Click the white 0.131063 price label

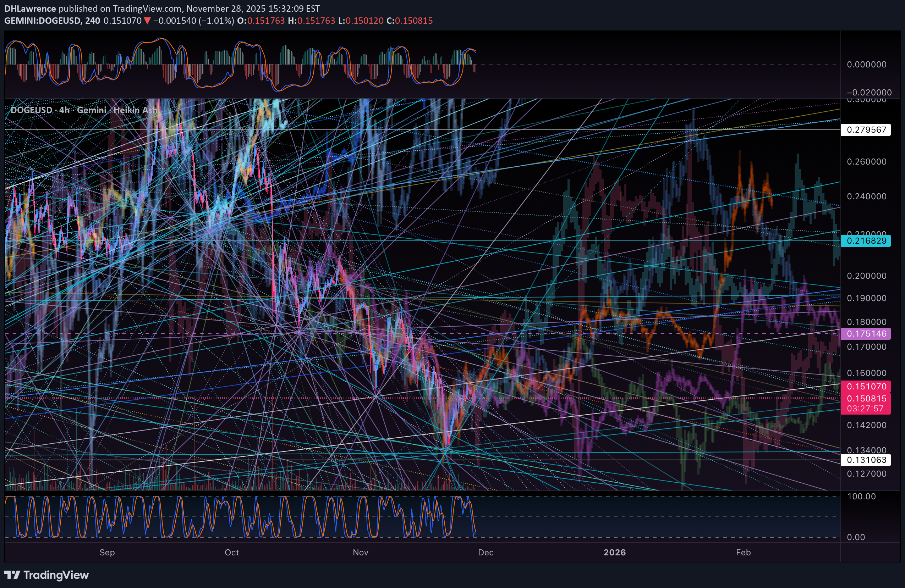pyautogui.click(x=866, y=460)
